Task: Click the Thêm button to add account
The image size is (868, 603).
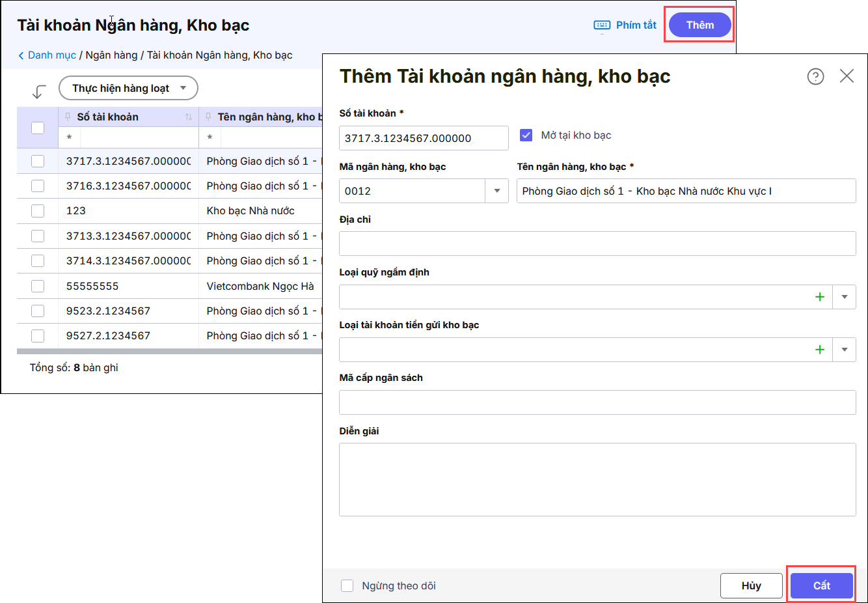Action: click(699, 25)
